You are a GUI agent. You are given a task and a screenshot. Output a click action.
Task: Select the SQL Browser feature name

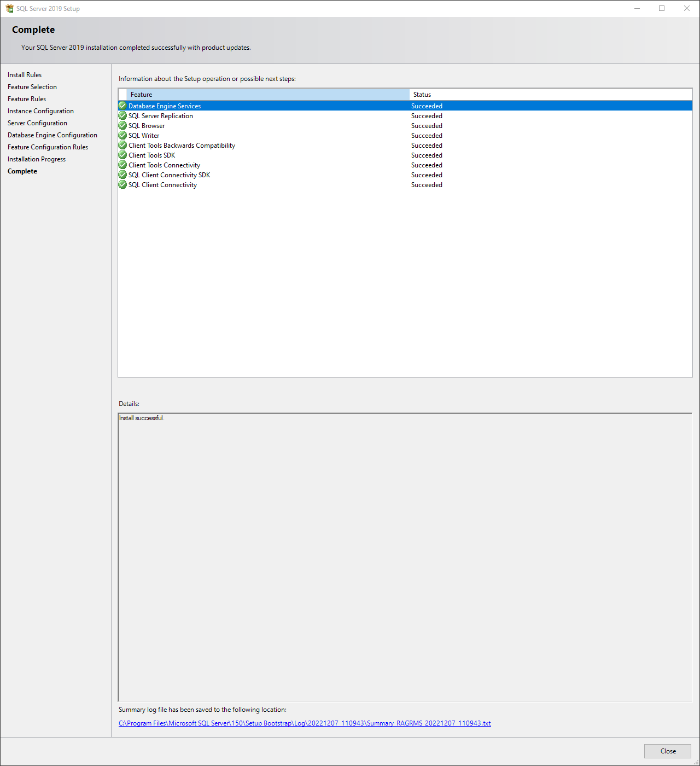tap(147, 126)
